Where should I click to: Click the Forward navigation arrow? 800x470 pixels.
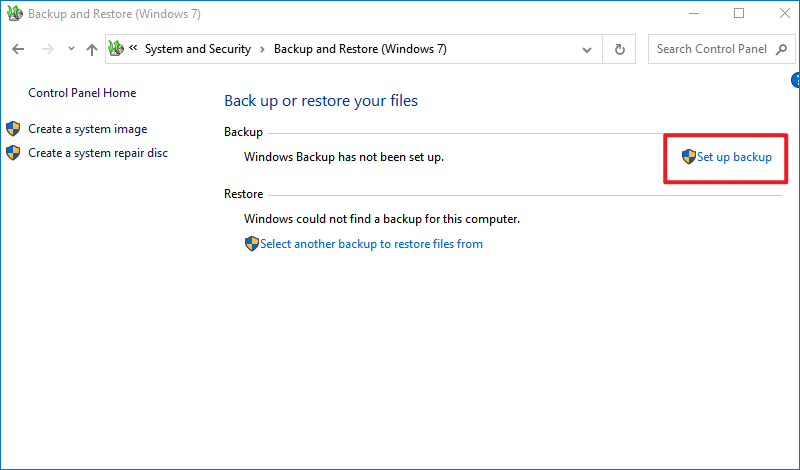(47, 49)
